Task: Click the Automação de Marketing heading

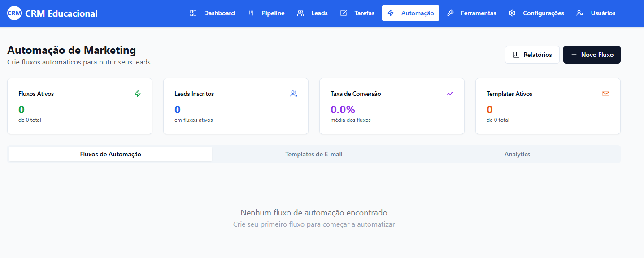Action: 71,50
